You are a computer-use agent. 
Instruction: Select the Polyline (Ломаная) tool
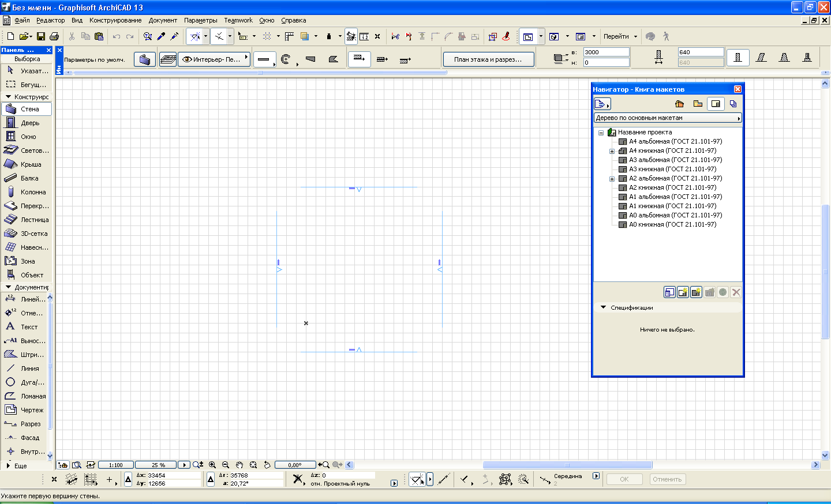[24, 396]
